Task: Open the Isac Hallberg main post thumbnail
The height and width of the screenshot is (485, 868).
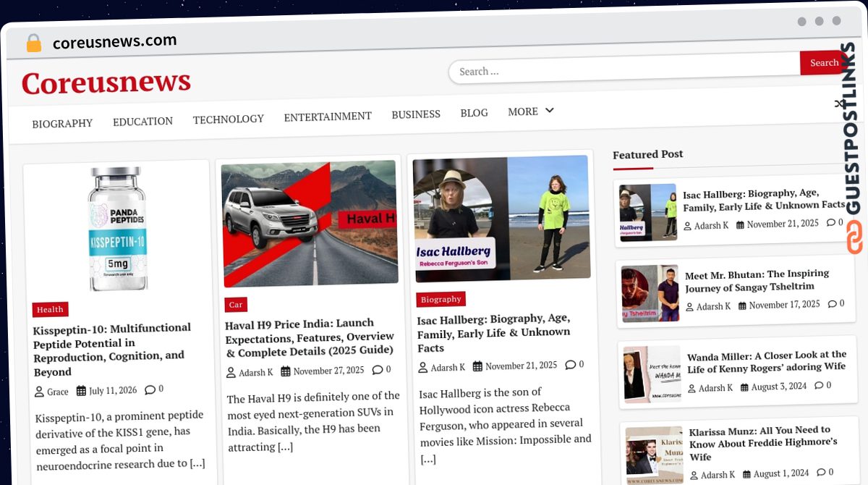Action: 501,218
